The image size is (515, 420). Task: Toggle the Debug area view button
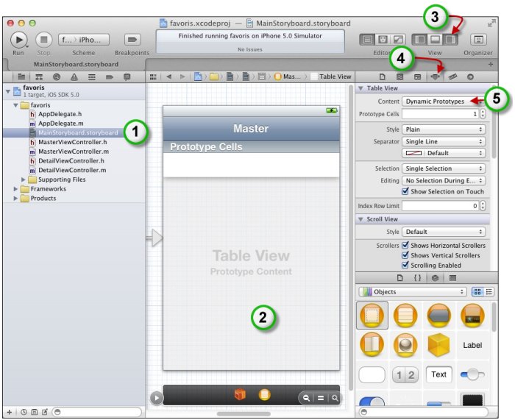(x=435, y=40)
